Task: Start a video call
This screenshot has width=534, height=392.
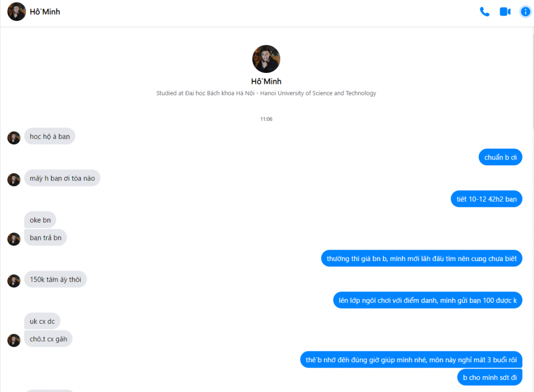Action: [505, 11]
